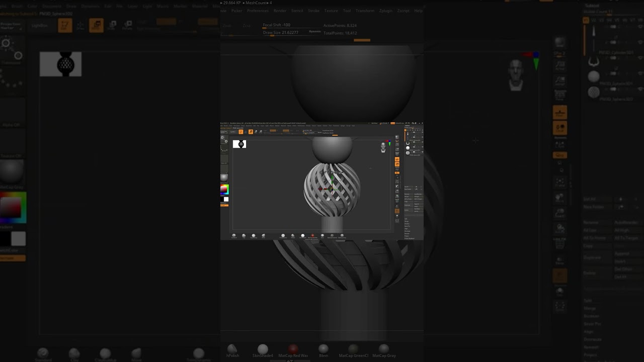Screen dimensions: 644x362
Task: Click the head camera gizmo in the small video
Action: (x=383, y=147)
